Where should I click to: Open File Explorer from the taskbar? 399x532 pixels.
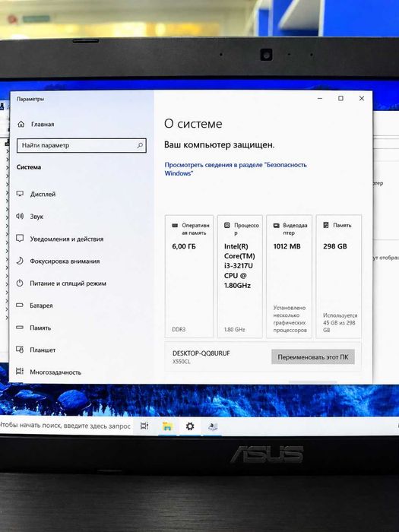coord(167,426)
